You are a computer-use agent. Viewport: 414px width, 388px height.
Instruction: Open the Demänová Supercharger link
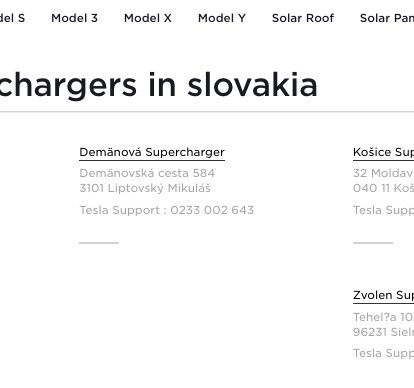coord(152,152)
